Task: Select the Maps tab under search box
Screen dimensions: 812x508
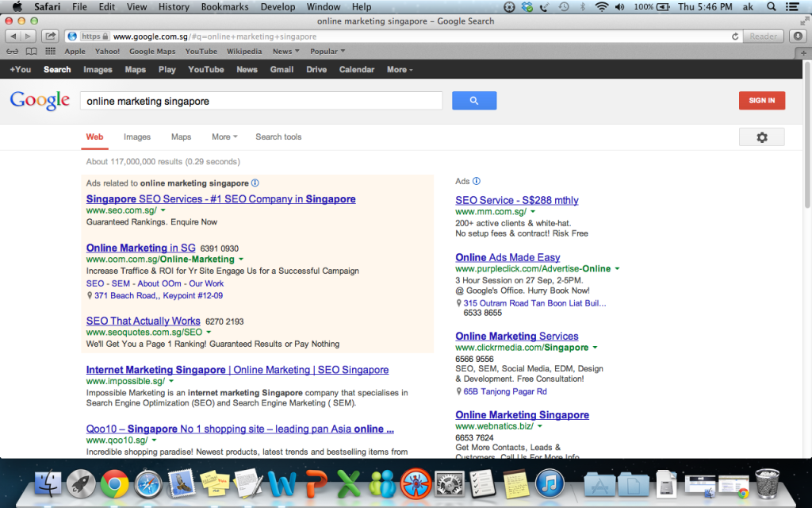Action: coord(182,137)
